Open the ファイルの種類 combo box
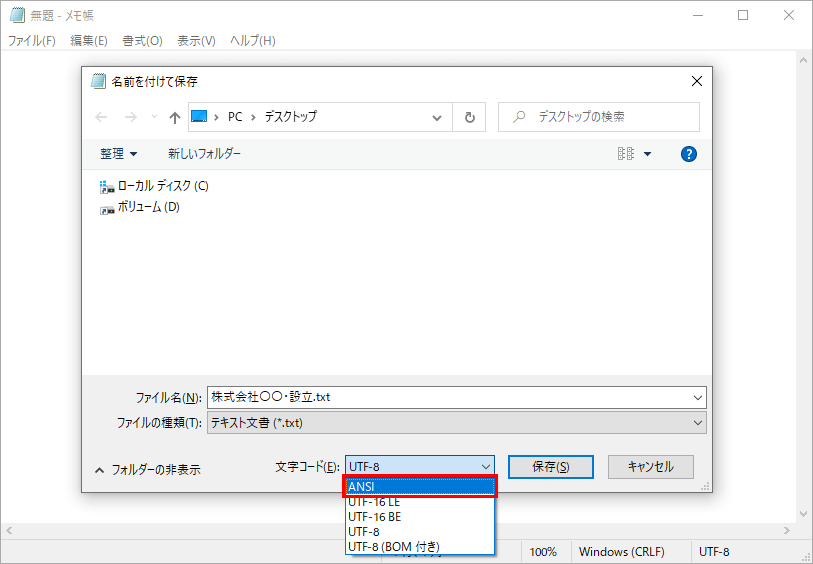This screenshot has height=564, width=813. [x=456, y=423]
